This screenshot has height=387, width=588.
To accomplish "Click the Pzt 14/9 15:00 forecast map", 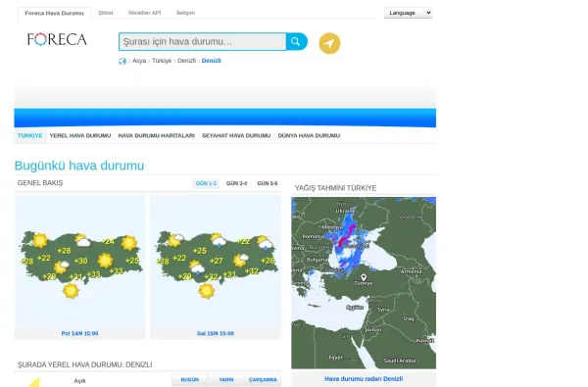I will pos(80,261).
